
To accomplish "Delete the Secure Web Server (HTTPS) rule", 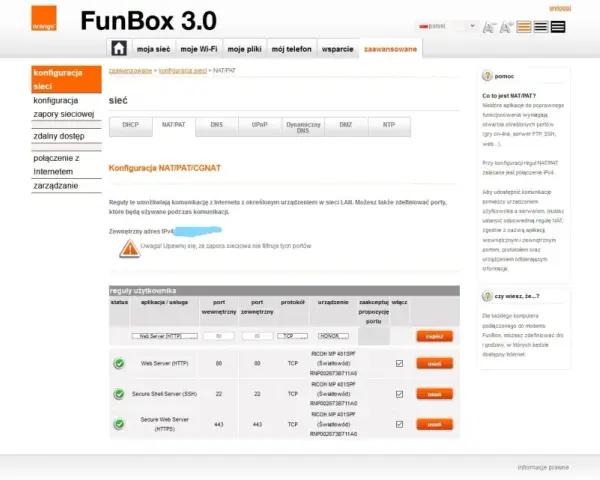I will (435, 424).
